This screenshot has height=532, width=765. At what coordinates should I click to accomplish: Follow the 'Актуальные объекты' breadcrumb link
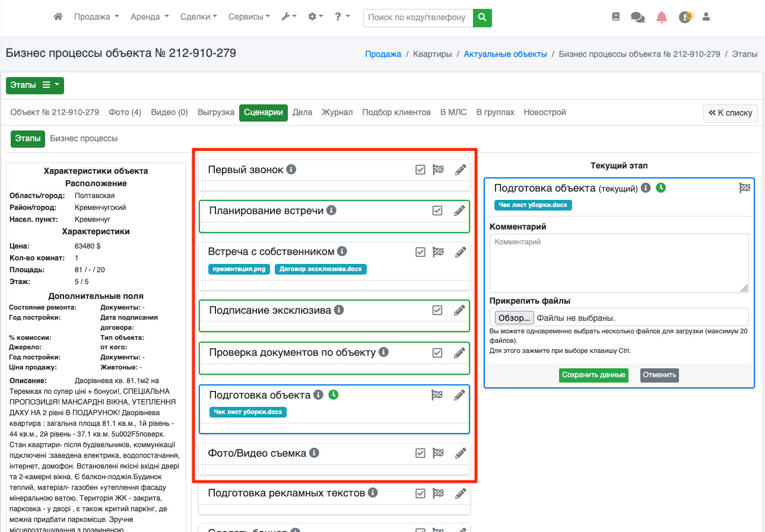pyautogui.click(x=505, y=54)
